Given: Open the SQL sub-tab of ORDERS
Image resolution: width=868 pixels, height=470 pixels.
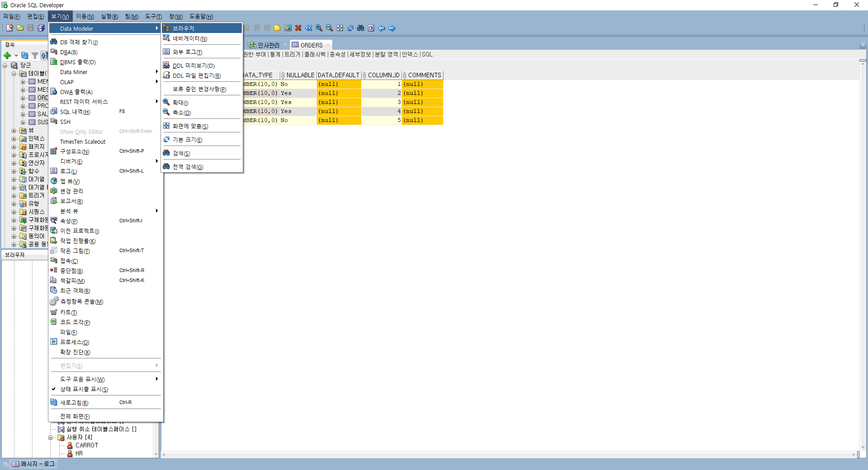Looking at the screenshot, I should click(x=427, y=54).
